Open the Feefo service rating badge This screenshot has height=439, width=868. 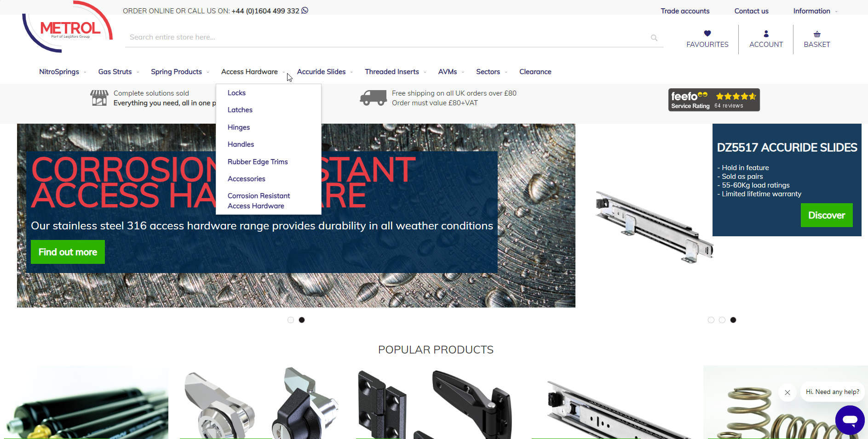coord(714,100)
